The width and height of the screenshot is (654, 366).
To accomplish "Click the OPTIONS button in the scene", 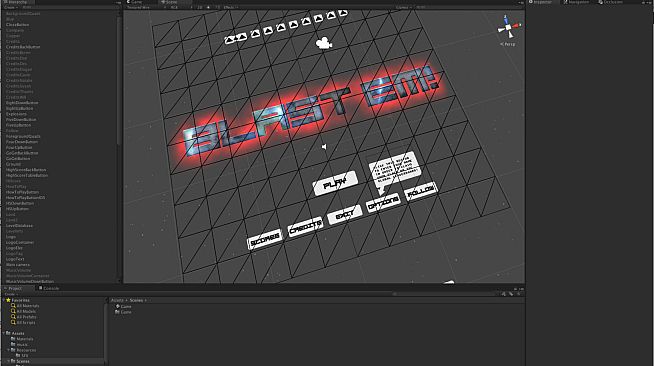I will (x=383, y=203).
